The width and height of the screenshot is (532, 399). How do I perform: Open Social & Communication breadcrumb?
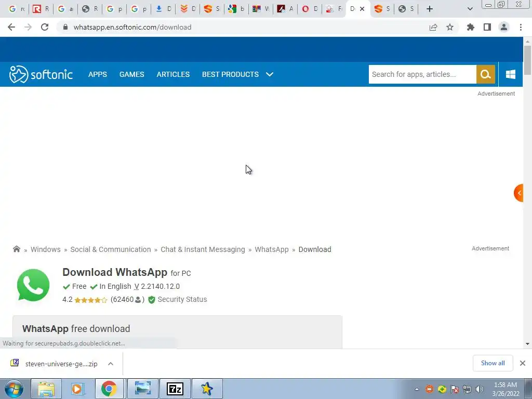tap(111, 249)
